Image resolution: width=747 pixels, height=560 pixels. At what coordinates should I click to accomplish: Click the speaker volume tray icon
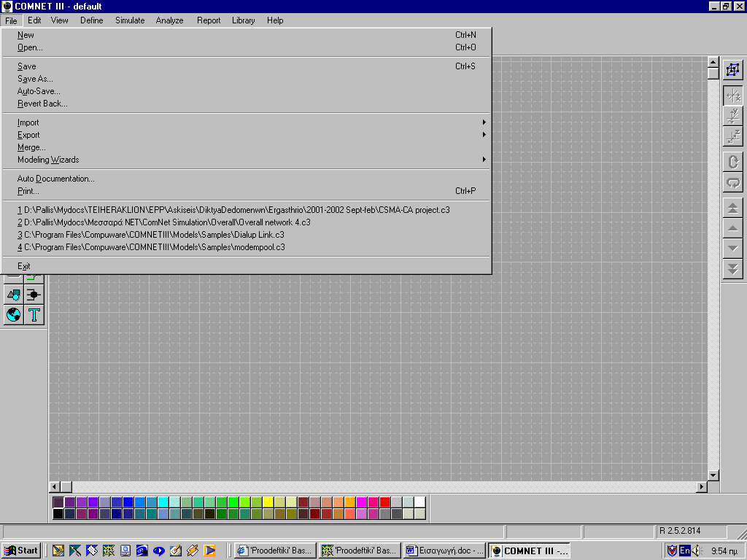click(x=697, y=551)
